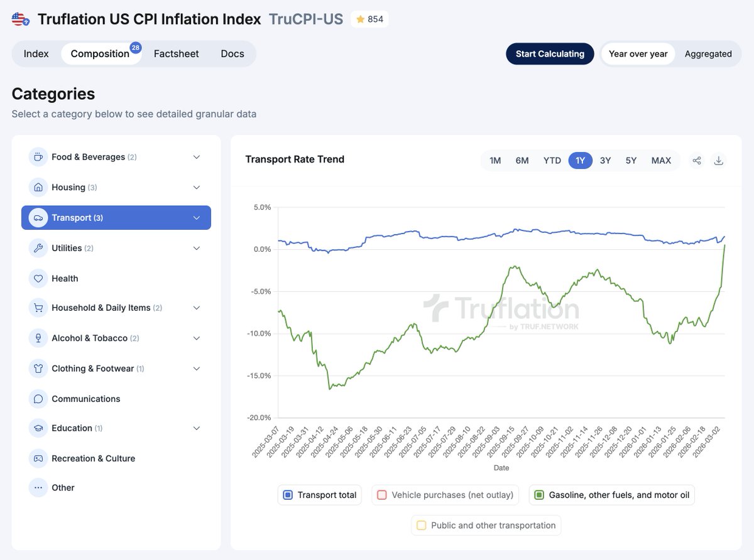Select the Housing house icon
The height and width of the screenshot is (560, 754).
coord(38,187)
